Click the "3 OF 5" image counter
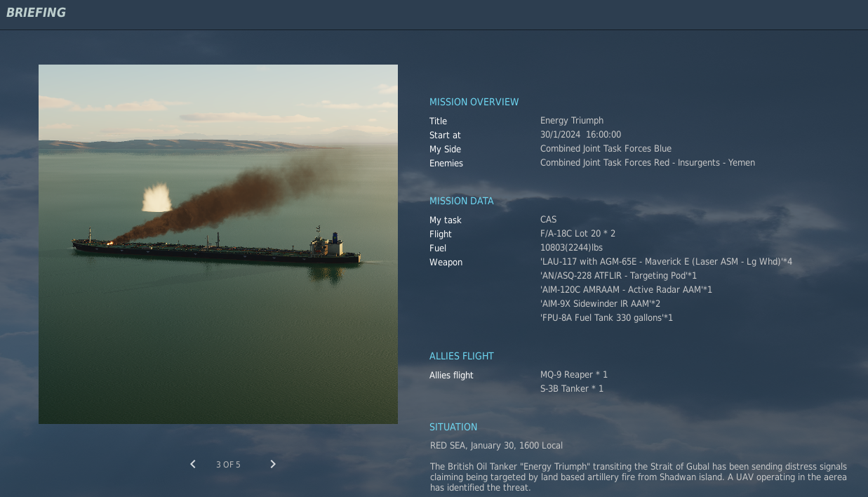 tap(228, 465)
